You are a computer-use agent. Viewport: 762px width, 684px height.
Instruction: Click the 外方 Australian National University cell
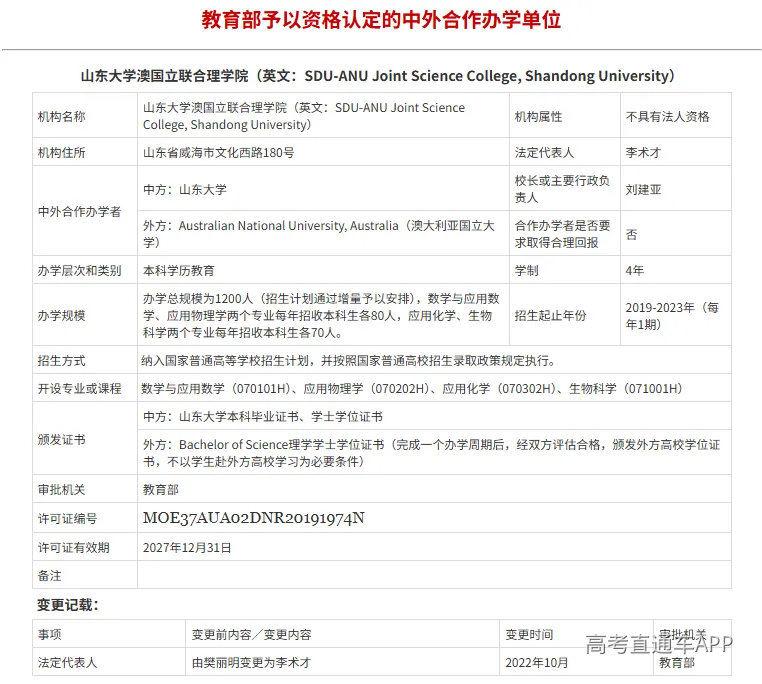click(x=324, y=233)
